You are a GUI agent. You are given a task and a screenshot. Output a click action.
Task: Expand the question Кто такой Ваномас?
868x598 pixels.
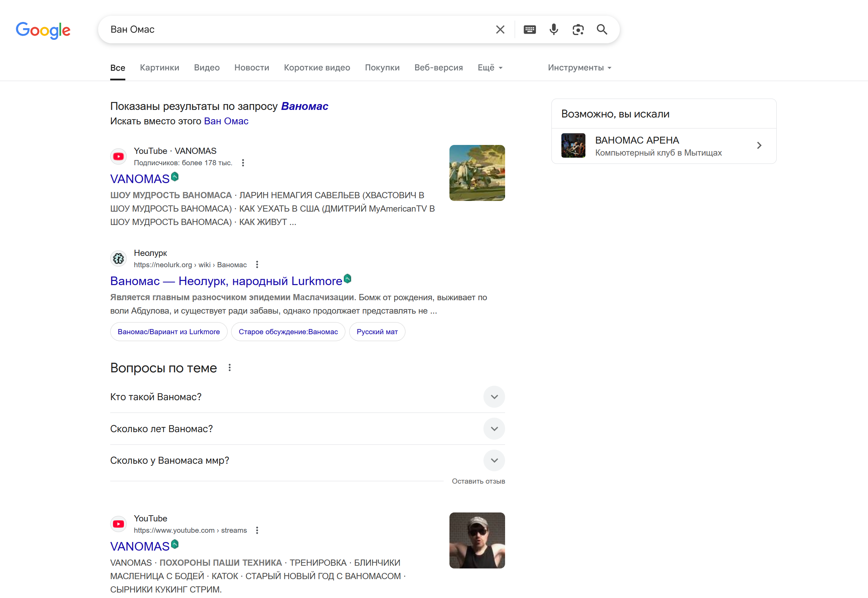tap(307, 397)
